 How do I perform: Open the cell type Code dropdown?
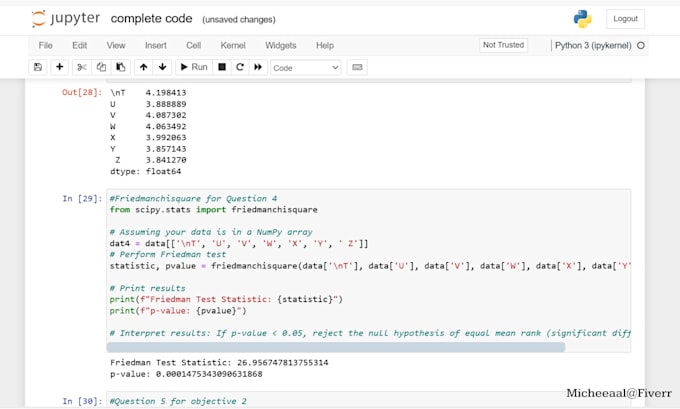(306, 68)
